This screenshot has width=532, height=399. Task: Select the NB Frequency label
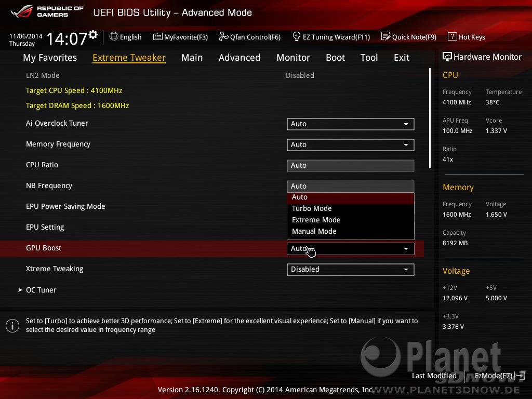click(x=49, y=185)
